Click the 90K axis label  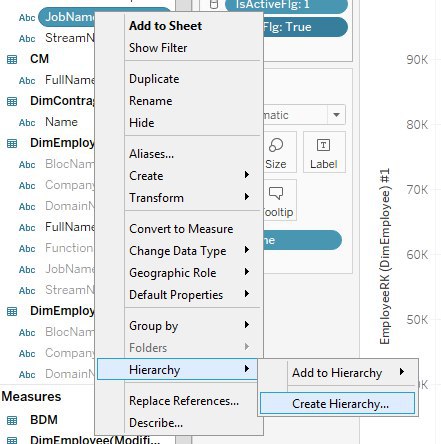417,60
